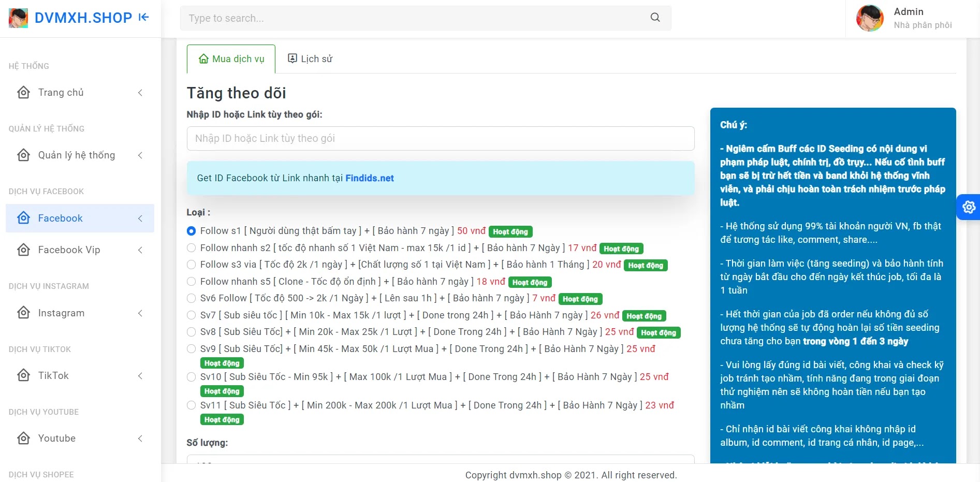Click the DVMXH.SHOP logo avatar

18,18
